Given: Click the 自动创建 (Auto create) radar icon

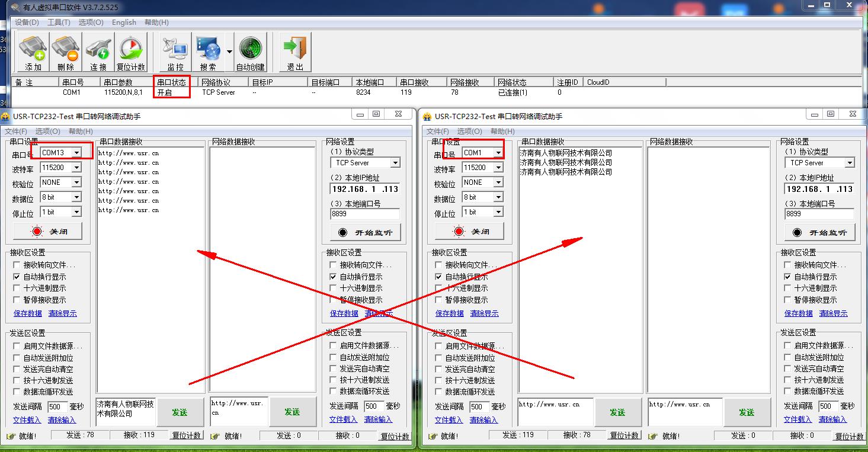Looking at the screenshot, I should [251, 52].
